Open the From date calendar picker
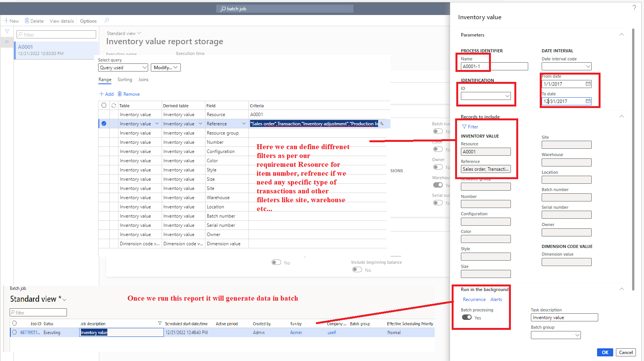Image resolution: width=644 pixels, height=361 pixels. pyautogui.click(x=588, y=83)
